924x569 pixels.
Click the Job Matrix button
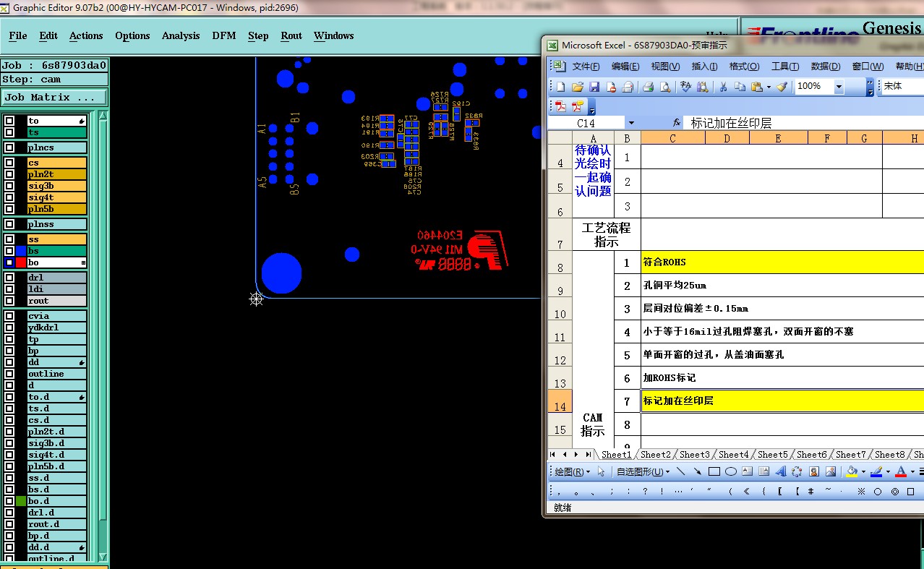pyautogui.click(x=54, y=97)
